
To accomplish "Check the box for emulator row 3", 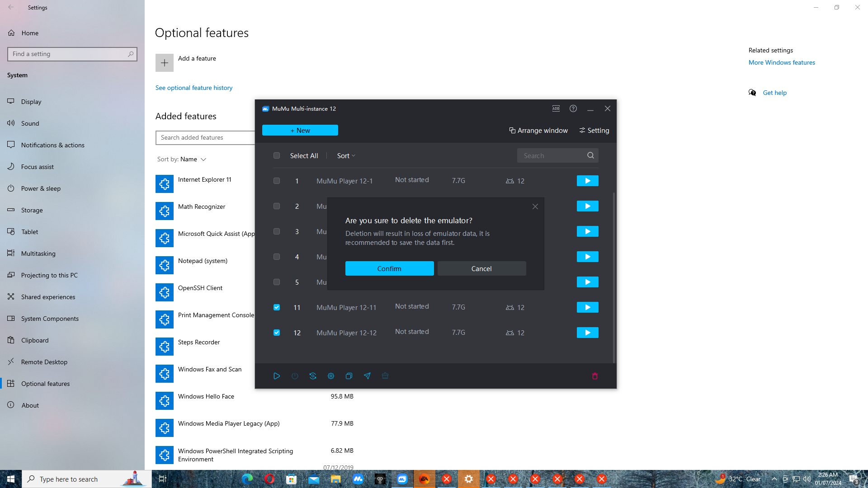I will [x=277, y=231].
